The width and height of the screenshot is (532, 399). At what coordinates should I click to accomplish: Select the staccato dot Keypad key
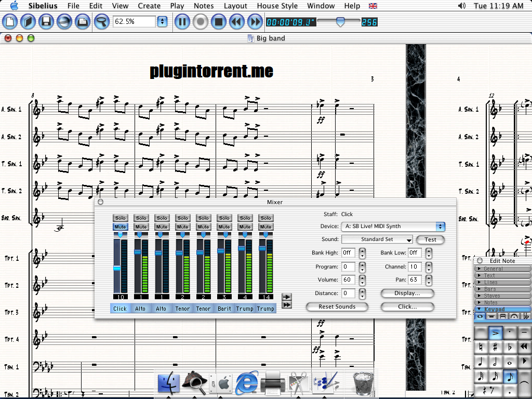tap(510, 333)
